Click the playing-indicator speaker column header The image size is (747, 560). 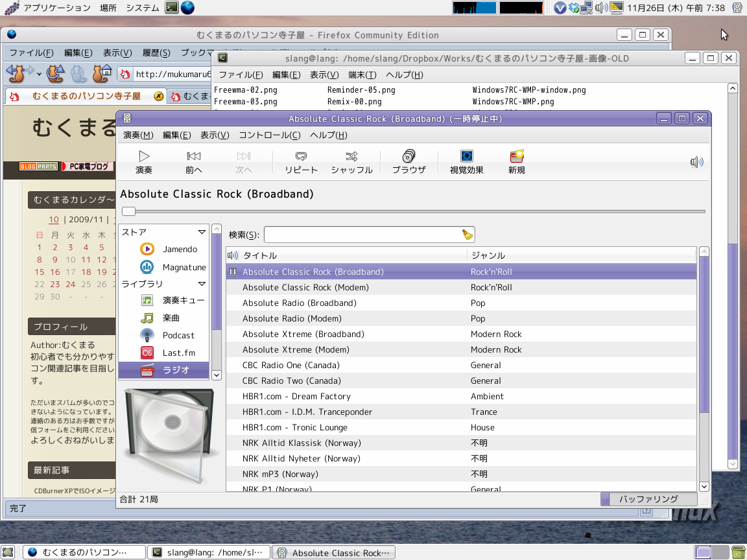point(233,255)
